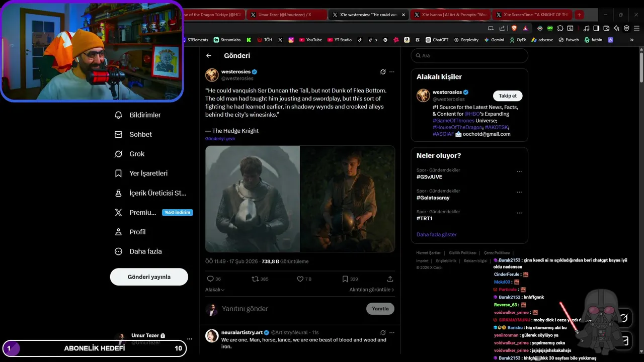Click Gönderiyi çevir translate link
644x362 pixels.
pos(220,139)
